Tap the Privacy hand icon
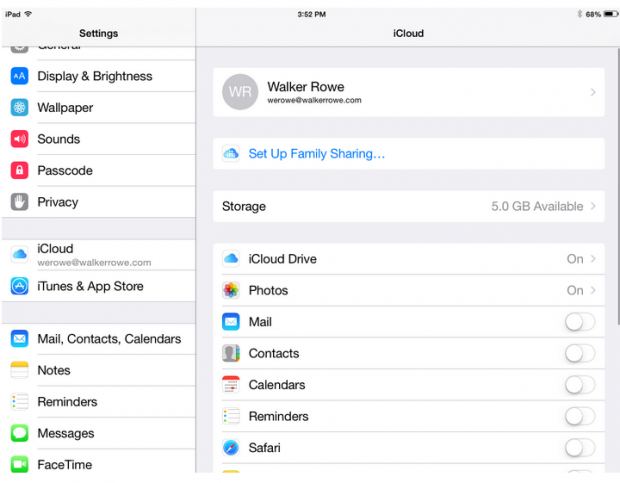Viewport: 620px width, 483px height. [x=19, y=202]
